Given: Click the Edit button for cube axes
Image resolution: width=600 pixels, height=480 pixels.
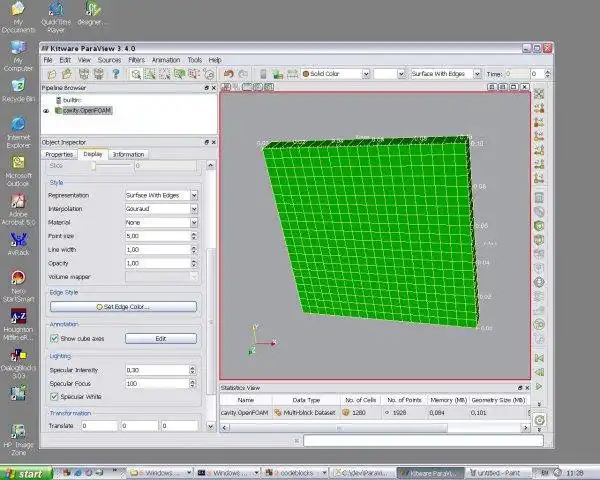Looking at the screenshot, I should click(x=160, y=339).
